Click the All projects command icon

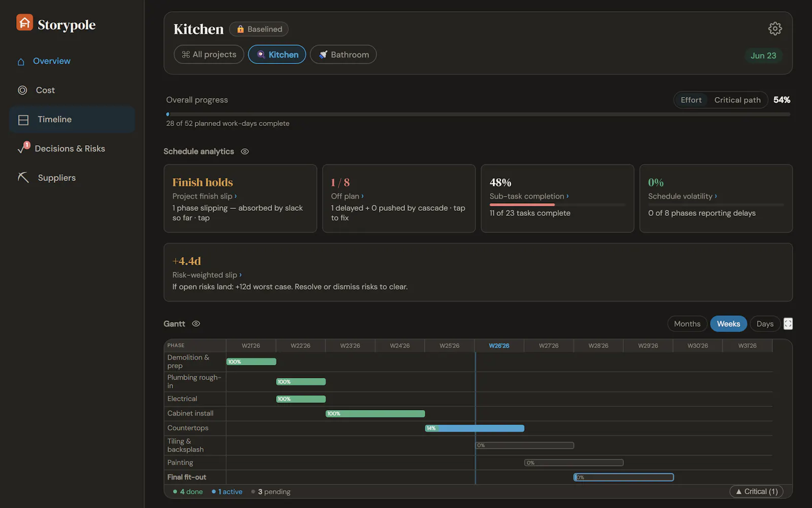[x=186, y=54]
